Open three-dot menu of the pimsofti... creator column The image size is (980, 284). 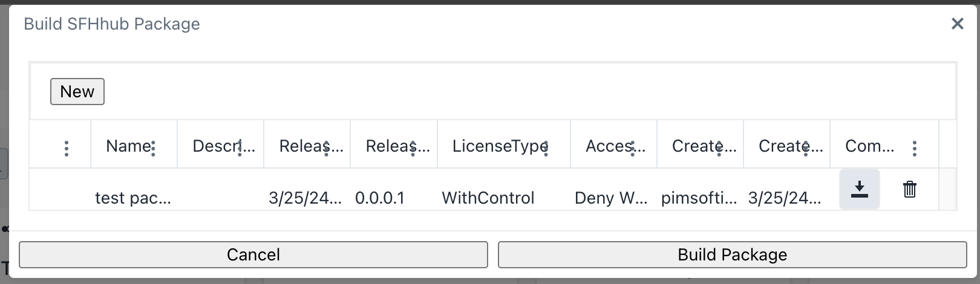click(719, 148)
